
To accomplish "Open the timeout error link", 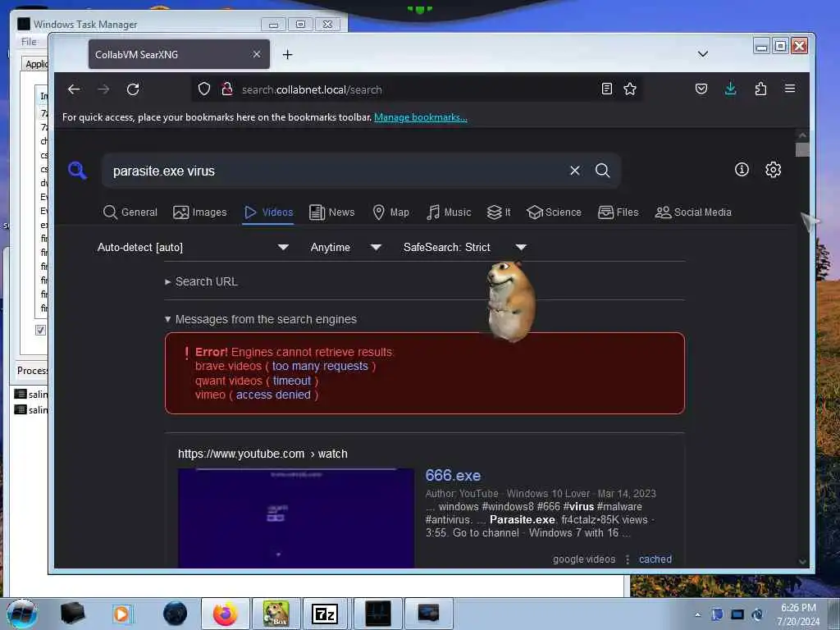I will point(291,381).
